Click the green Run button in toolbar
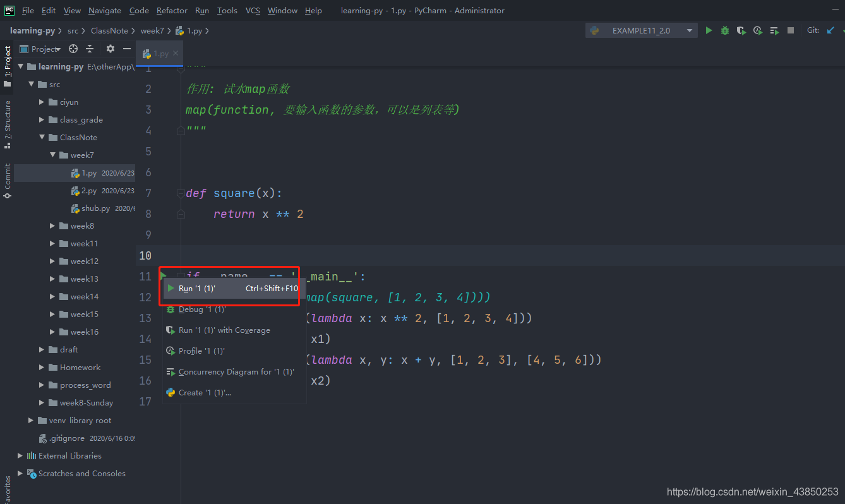Screen dimensions: 845x504 coord(709,30)
